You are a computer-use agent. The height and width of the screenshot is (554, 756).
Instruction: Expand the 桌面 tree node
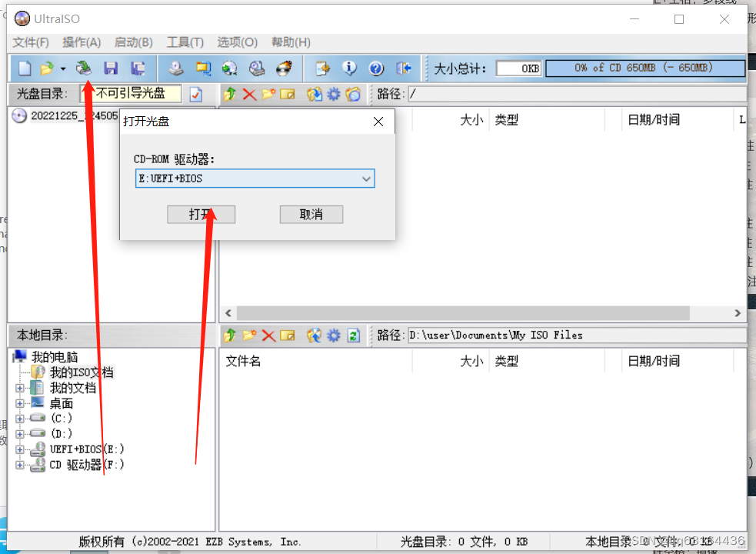(x=20, y=403)
